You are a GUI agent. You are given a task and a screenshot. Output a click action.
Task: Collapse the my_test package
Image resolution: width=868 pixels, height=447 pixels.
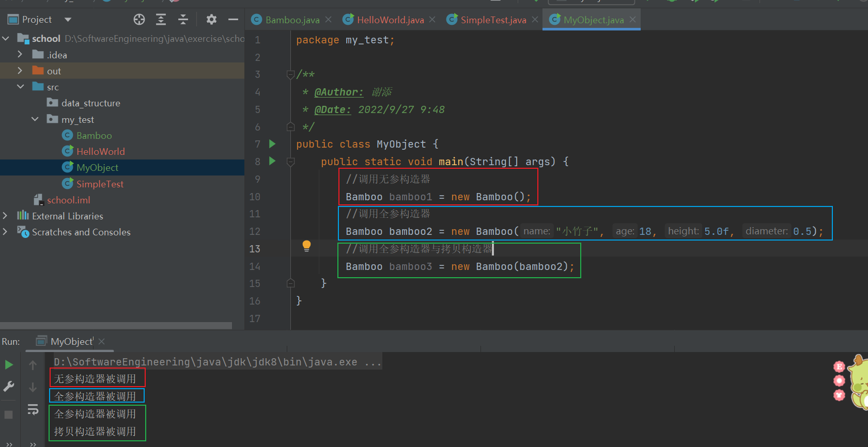coord(35,119)
